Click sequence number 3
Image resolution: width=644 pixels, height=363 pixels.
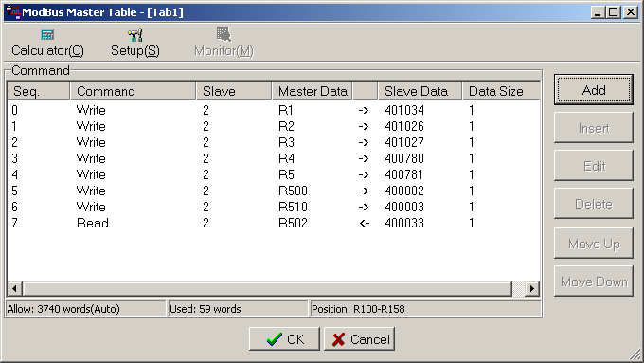click(x=15, y=158)
